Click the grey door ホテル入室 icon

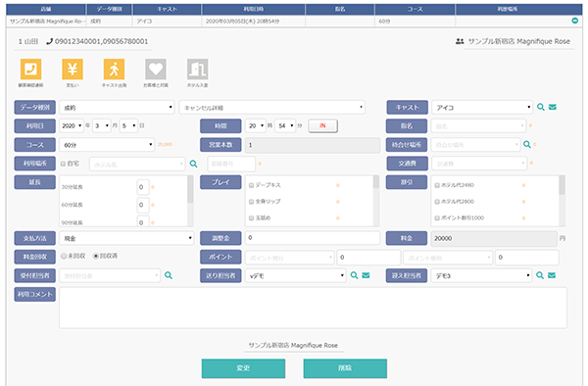(x=198, y=70)
